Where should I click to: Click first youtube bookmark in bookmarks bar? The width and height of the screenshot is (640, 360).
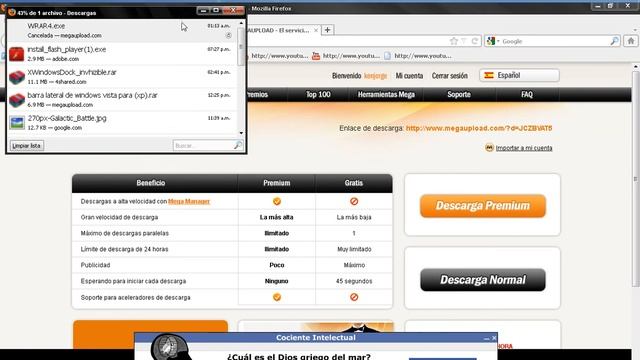[279, 56]
